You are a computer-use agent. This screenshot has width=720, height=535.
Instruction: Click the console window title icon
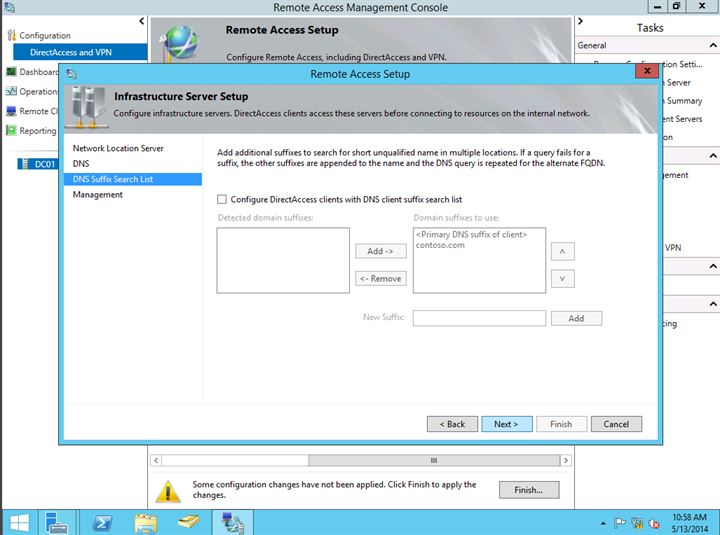click(9, 6)
